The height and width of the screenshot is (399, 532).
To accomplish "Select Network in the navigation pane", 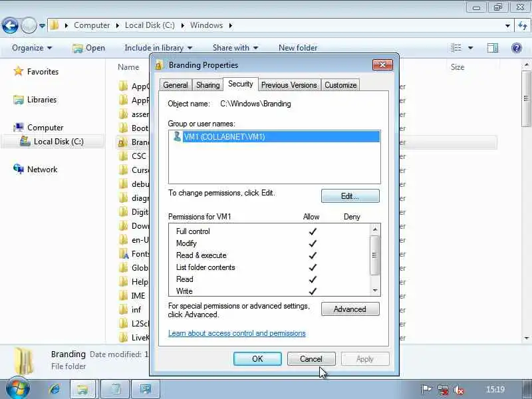I will click(x=35, y=170).
